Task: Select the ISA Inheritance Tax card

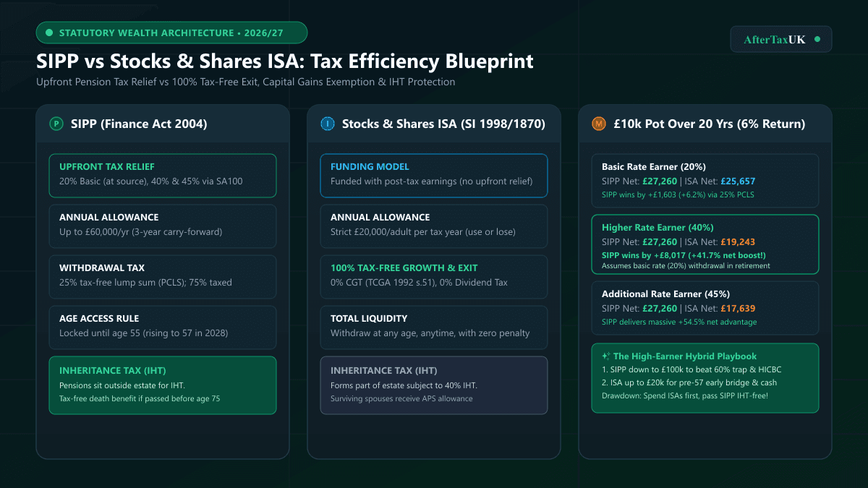Action: tap(434, 385)
